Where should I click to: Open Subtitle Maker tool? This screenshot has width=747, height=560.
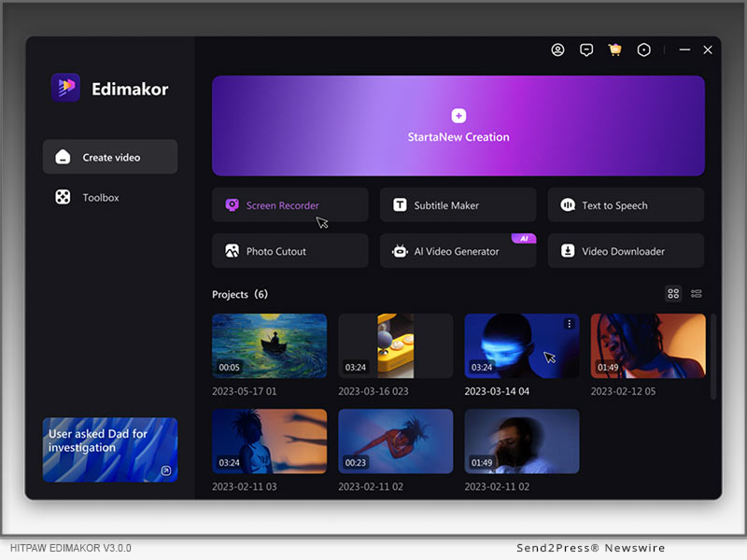click(x=458, y=205)
